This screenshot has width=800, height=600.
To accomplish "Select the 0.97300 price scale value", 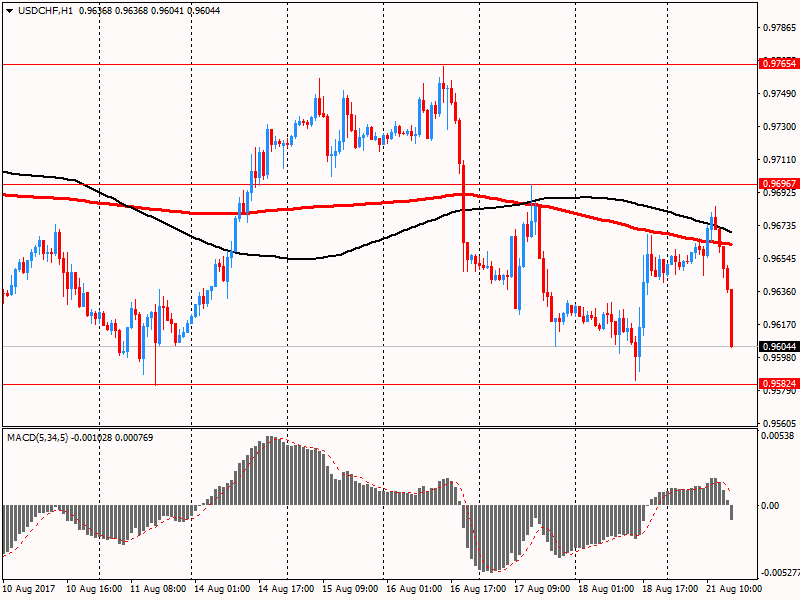I will [779, 127].
